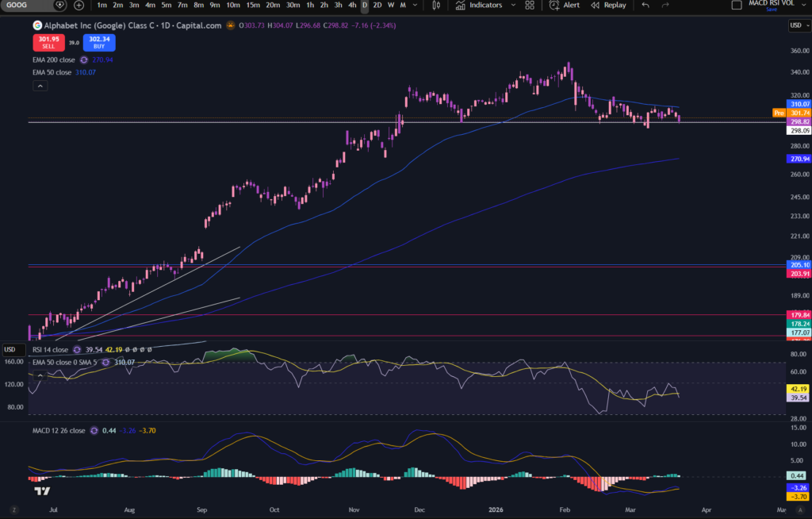Click the 270.94 EMA 200 price label

point(799,160)
